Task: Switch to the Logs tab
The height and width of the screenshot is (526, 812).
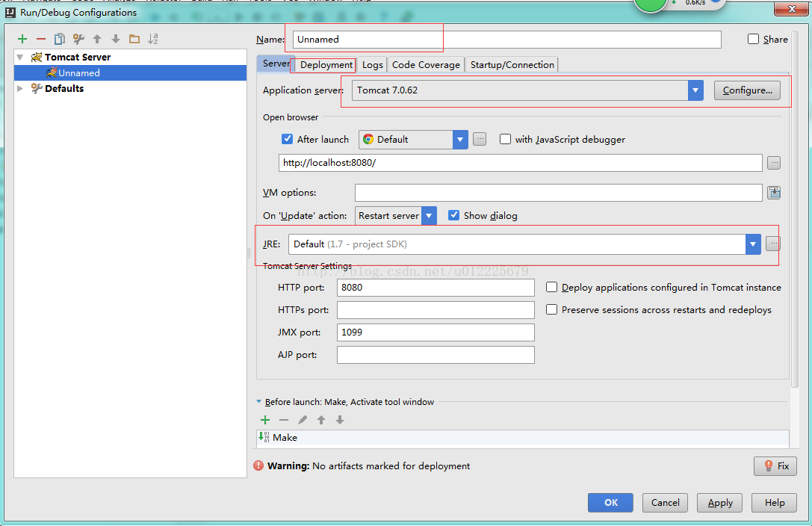Action: [x=372, y=65]
